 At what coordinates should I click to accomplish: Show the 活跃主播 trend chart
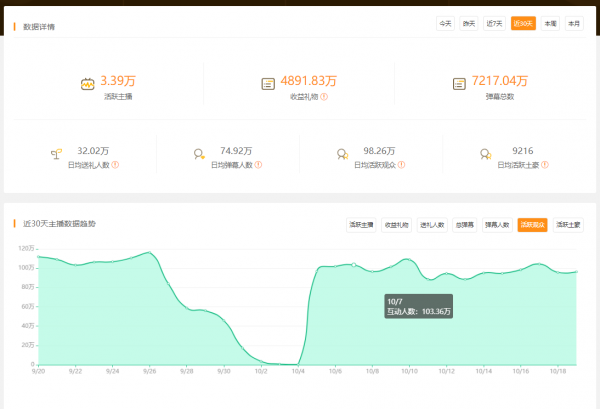pos(362,225)
